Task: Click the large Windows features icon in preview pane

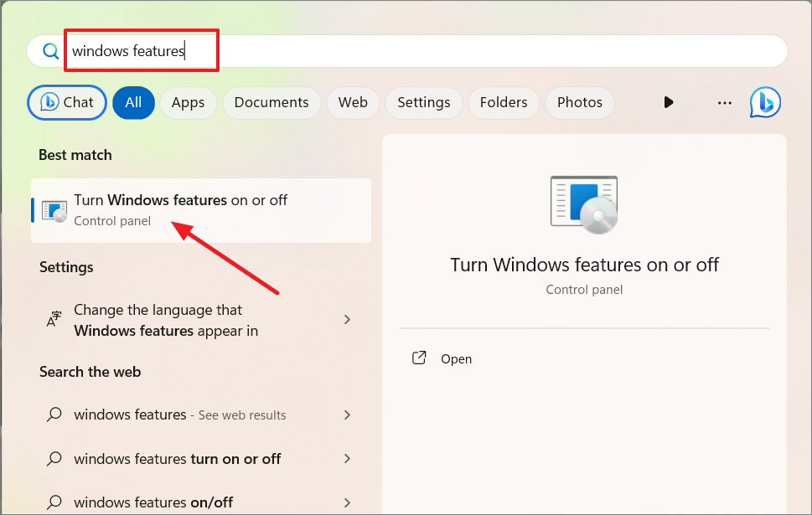Action: (x=584, y=205)
